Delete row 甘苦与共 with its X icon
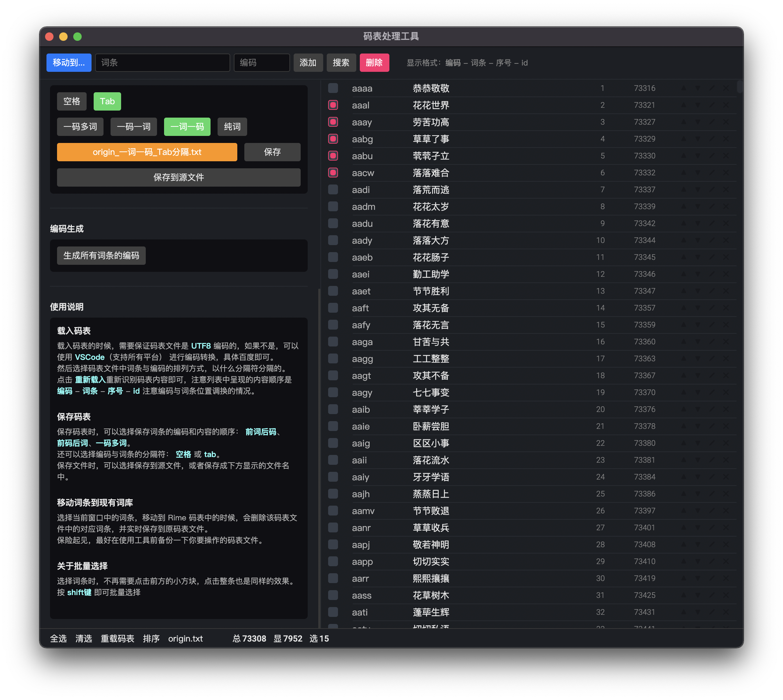This screenshot has width=783, height=700. (x=726, y=342)
